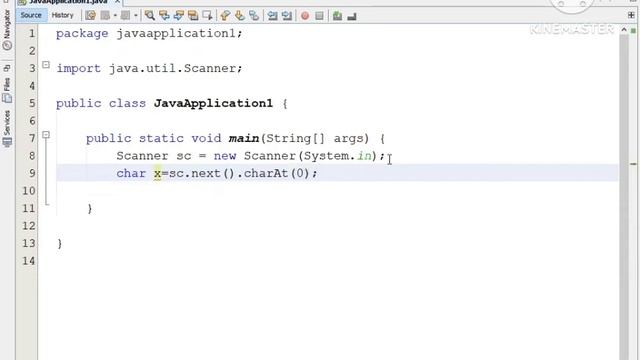Click the charAt(0) call on line 9
This screenshot has height=360, width=640.
coord(277,173)
